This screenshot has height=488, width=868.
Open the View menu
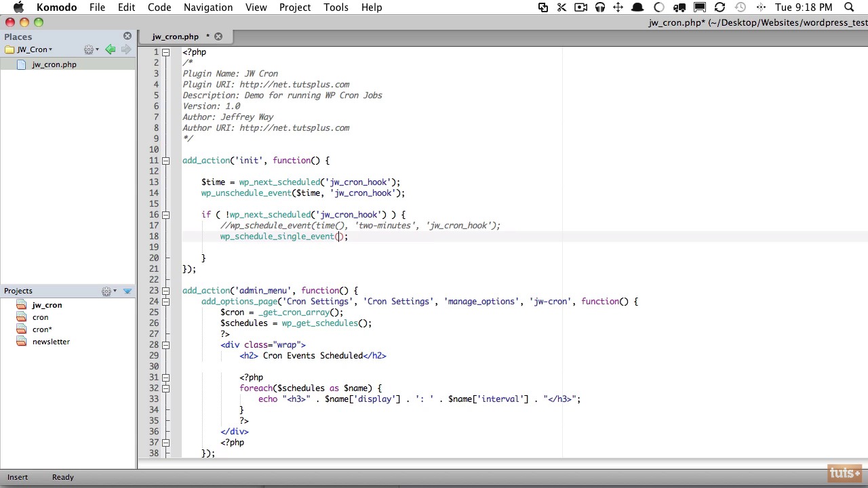coord(256,7)
